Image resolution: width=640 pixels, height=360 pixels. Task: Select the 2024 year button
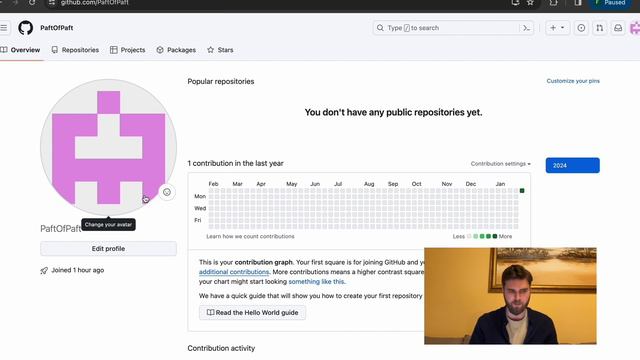pyautogui.click(x=572, y=165)
